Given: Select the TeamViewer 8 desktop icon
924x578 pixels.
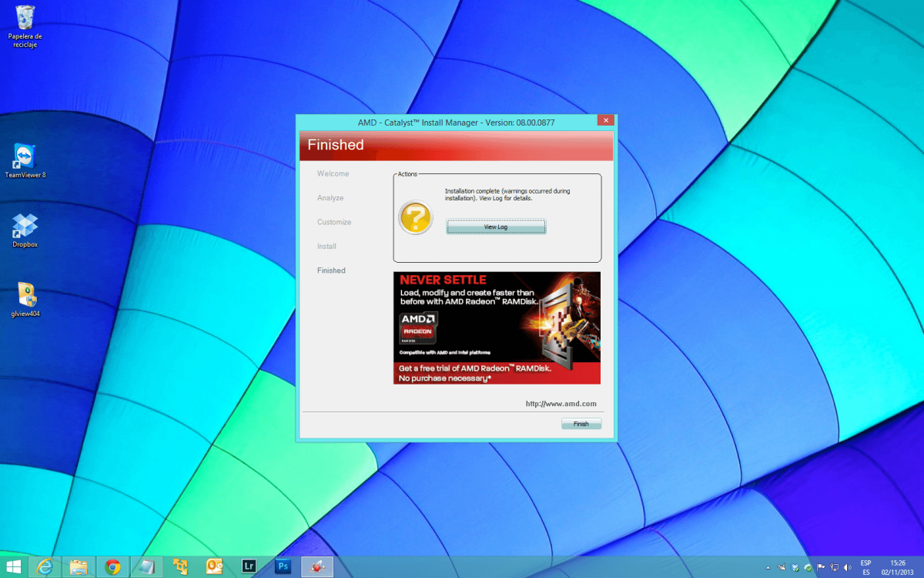Looking at the screenshot, I should pyautogui.click(x=25, y=160).
